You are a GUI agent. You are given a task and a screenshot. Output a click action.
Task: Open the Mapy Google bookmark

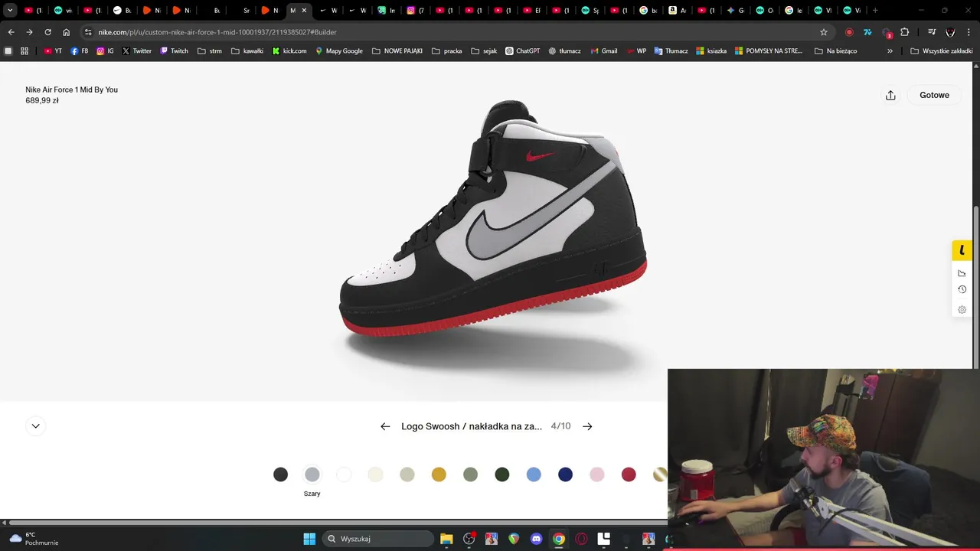tap(339, 51)
